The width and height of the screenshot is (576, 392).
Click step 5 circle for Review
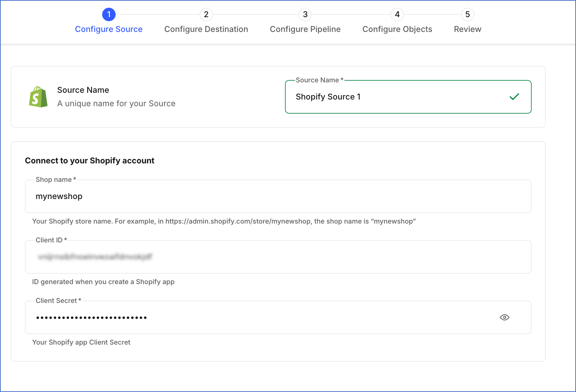click(x=467, y=14)
